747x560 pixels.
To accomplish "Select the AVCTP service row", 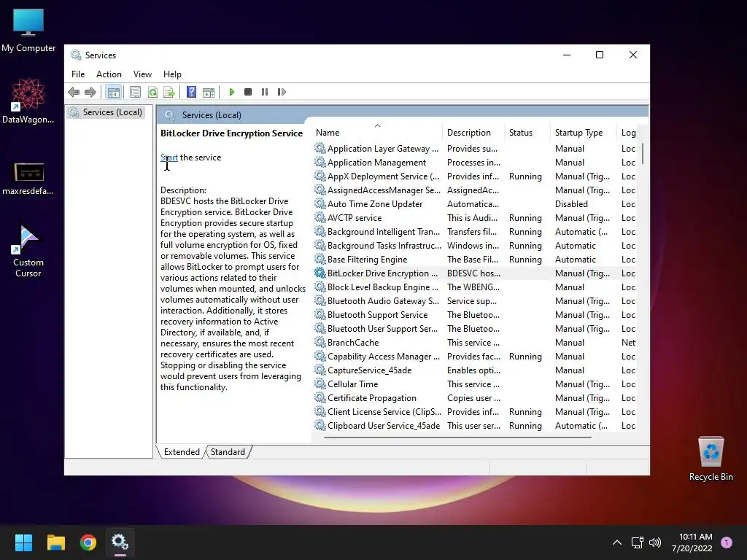I will click(474, 217).
